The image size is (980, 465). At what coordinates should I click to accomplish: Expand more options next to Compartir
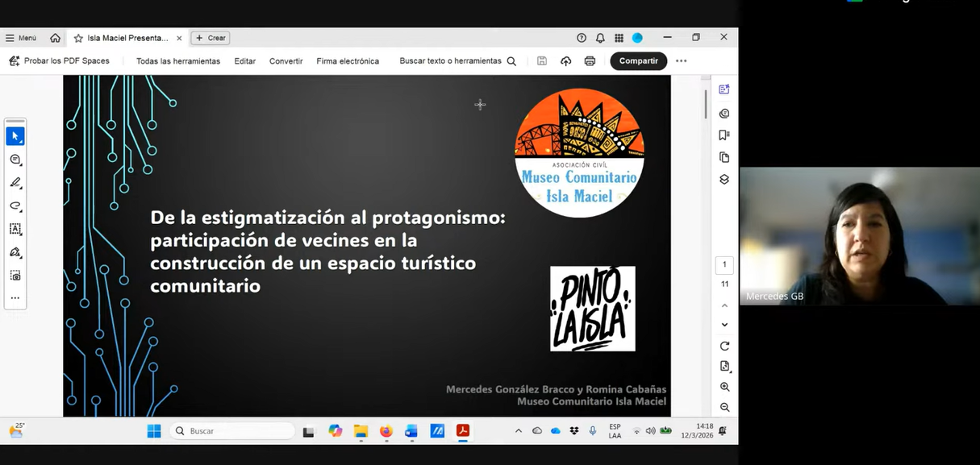(x=682, y=61)
